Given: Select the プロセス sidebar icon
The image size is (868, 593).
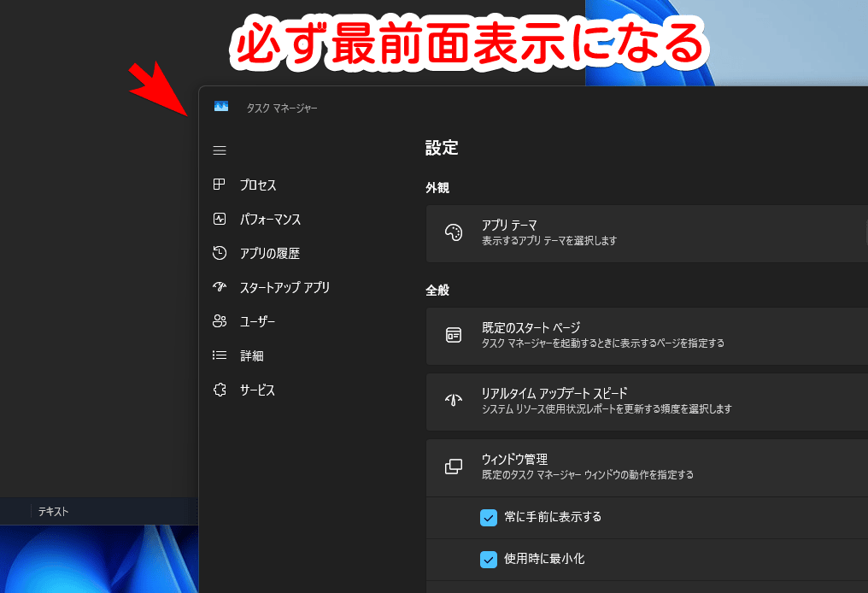Looking at the screenshot, I should click(220, 185).
